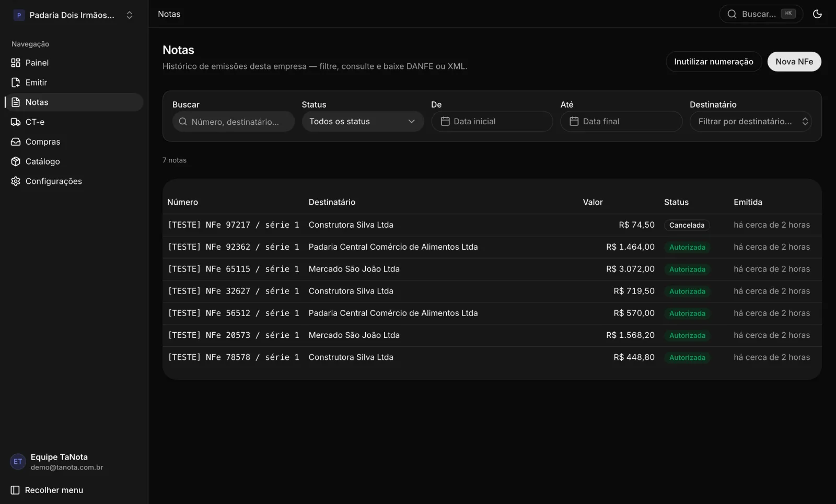This screenshot has width=836, height=504.
Task: Click the Cancelada status badge
Action: pos(687,225)
